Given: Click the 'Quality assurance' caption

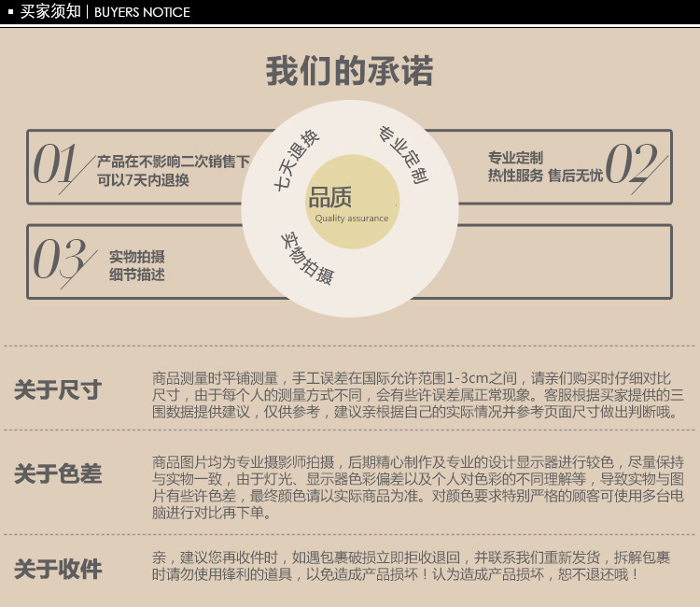Looking at the screenshot, I should click(352, 218).
